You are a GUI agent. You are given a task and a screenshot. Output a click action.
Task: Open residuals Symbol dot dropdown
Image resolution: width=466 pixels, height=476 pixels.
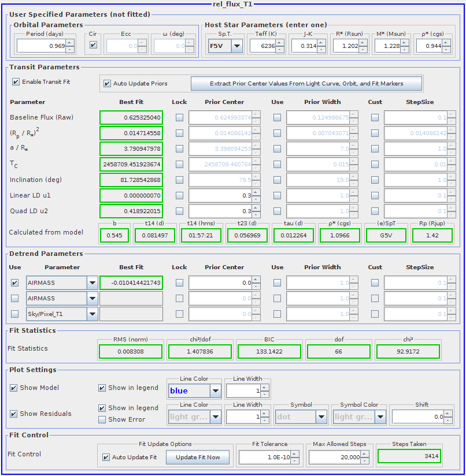click(x=321, y=417)
